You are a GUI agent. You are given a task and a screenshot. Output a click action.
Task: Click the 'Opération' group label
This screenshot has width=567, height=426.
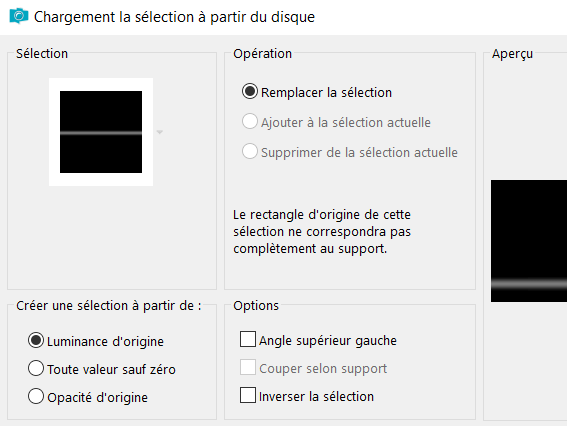pyautogui.click(x=262, y=54)
